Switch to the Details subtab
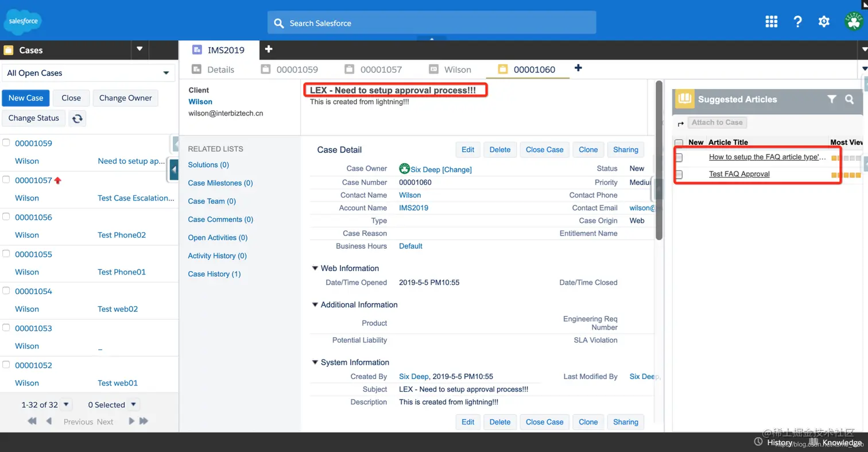The width and height of the screenshot is (868, 452). tap(213, 69)
